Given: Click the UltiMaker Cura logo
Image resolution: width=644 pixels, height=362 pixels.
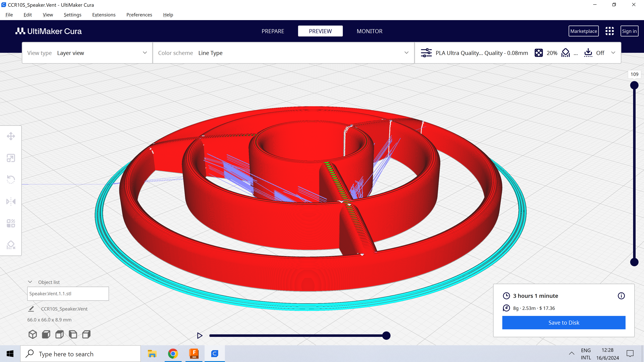Looking at the screenshot, I should tap(48, 31).
